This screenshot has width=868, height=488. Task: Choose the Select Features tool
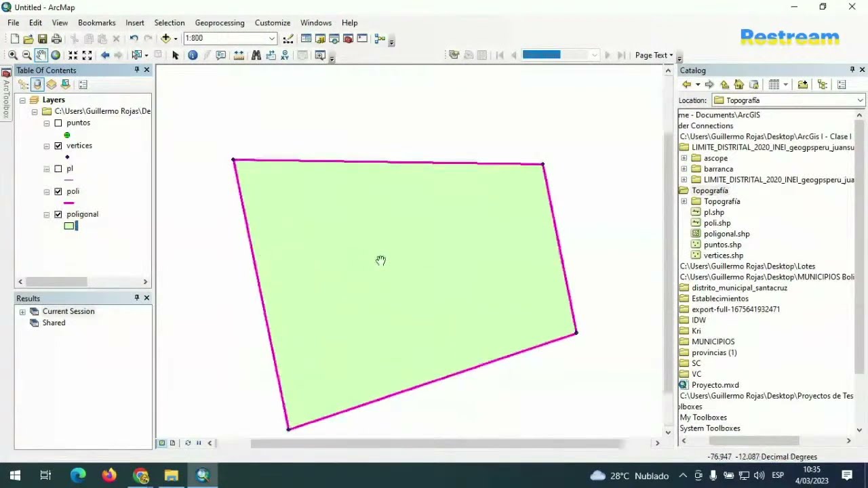pos(137,55)
